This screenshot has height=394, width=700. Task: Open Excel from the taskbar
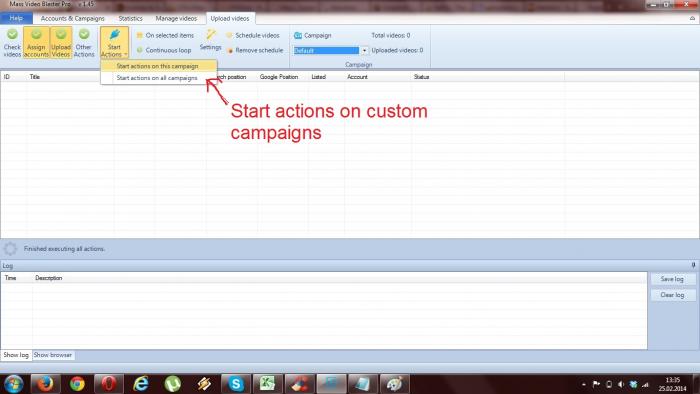click(267, 384)
